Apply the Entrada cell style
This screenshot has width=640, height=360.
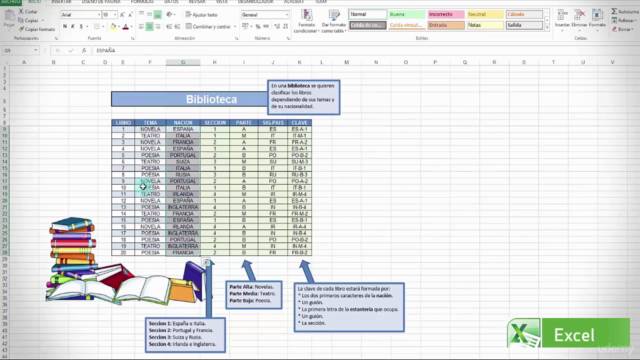coord(446,25)
